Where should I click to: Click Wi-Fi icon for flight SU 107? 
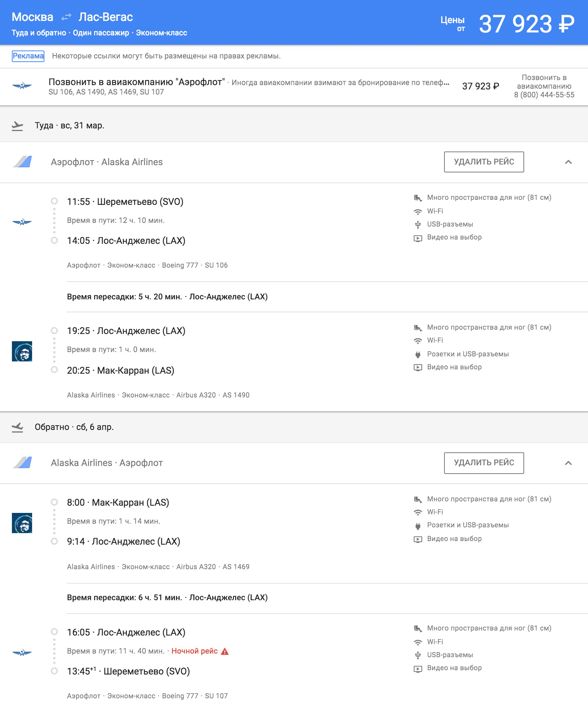pyautogui.click(x=418, y=642)
